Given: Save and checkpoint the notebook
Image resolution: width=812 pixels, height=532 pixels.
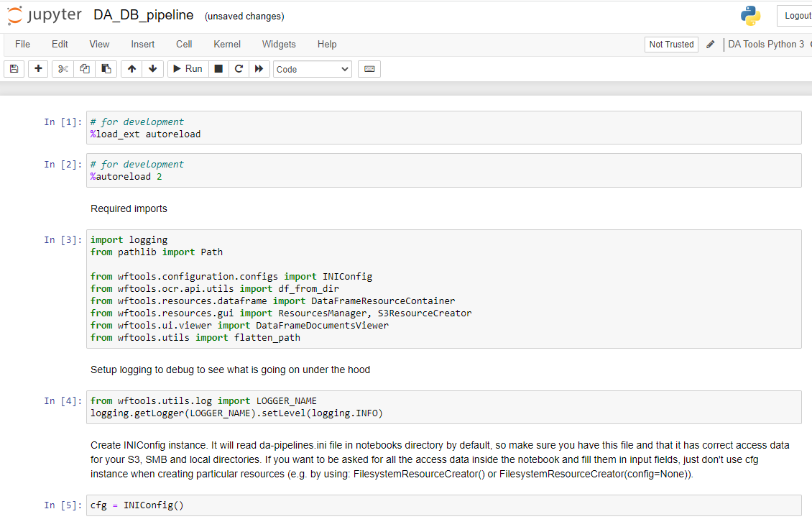Looking at the screenshot, I should coord(14,69).
